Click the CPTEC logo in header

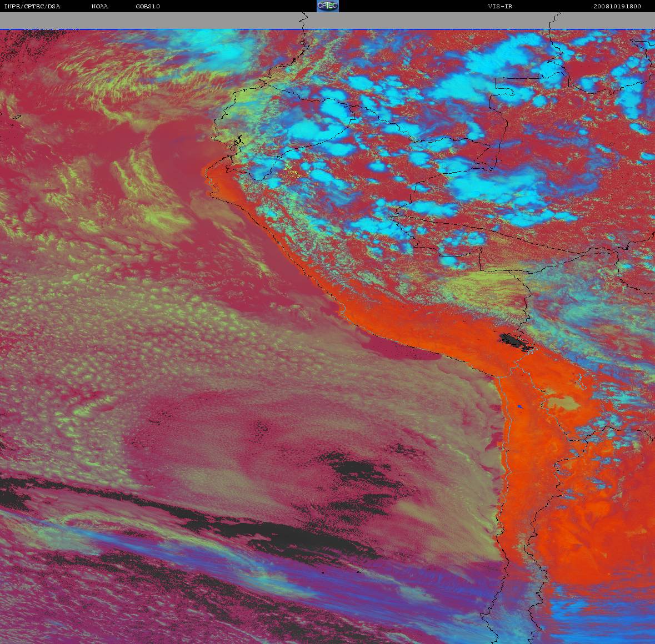(328, 6)
